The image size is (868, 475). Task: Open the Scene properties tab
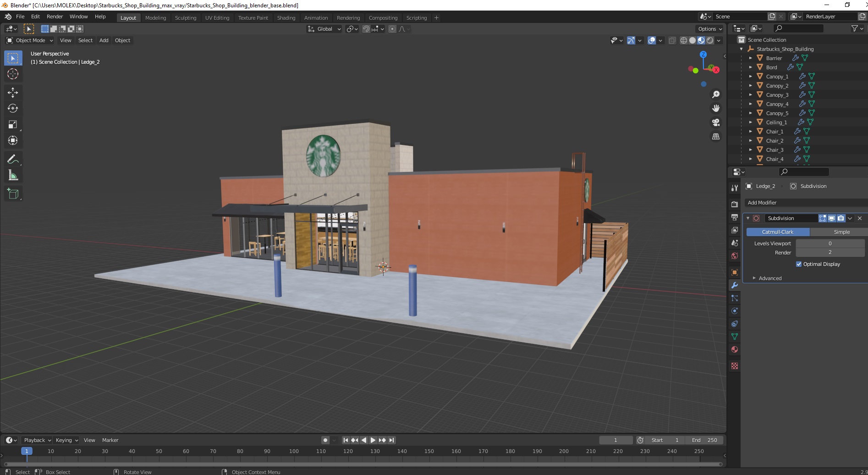click(735, 243)
